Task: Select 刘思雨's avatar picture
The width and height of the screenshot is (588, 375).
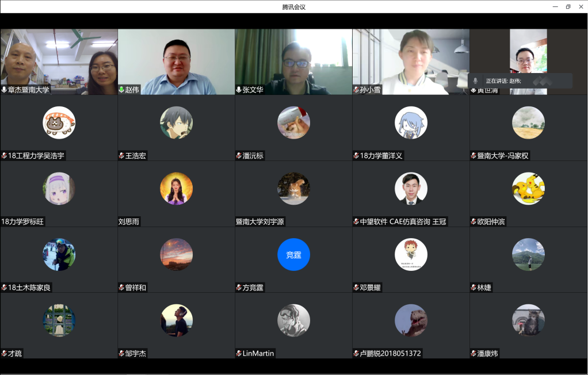Action: (176, 189)
